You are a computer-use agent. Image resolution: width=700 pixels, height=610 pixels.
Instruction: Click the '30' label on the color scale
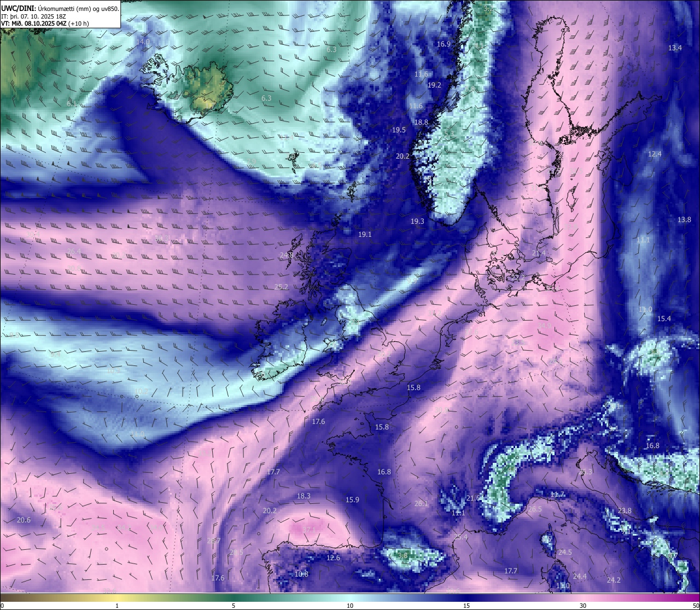point(583,606)
